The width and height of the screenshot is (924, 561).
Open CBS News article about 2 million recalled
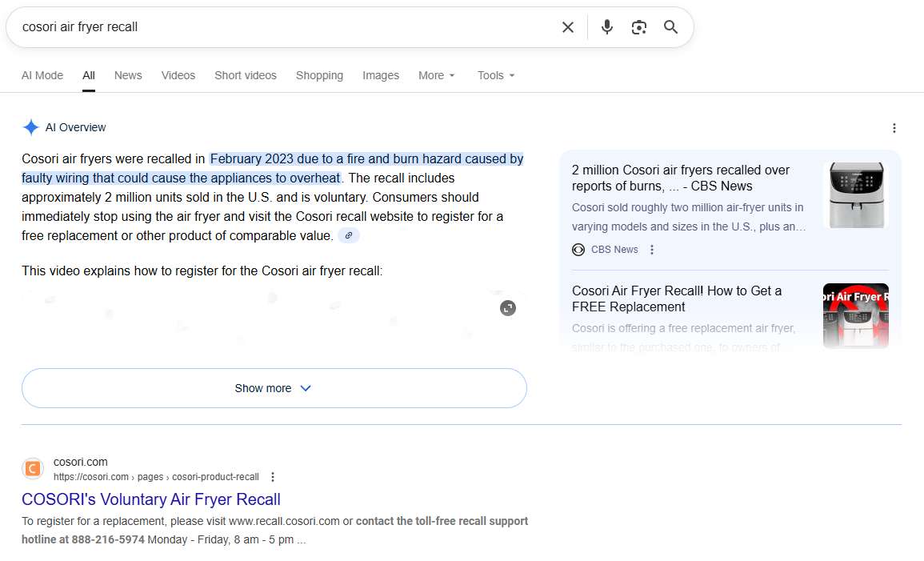tap(681, 178)
